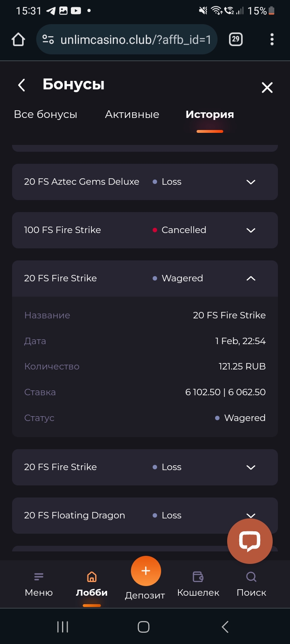The image size is (290, 644).
Task: Select the История tab
Action: pyautogui.click(x=210, y=115)
